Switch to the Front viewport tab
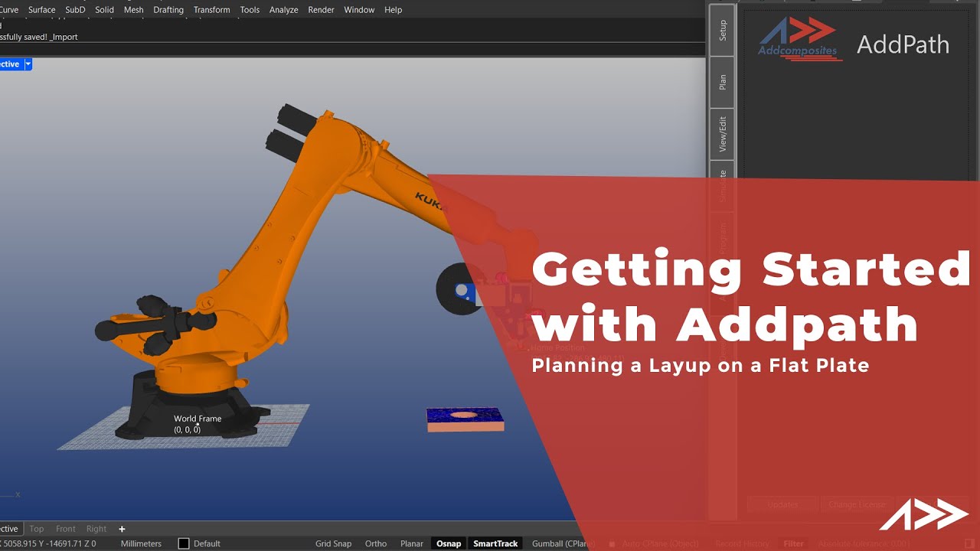Screen dimensions: 980x551 coord(66,529)
